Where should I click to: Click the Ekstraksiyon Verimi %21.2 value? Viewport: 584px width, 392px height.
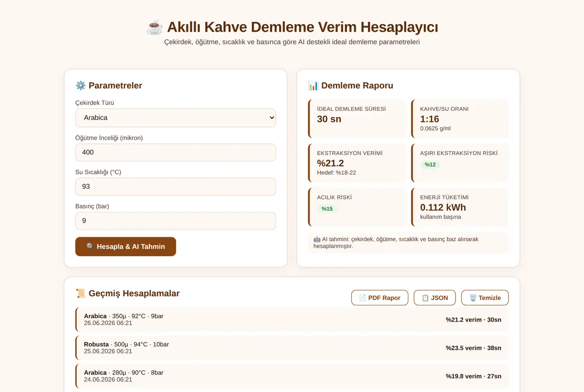330,163
